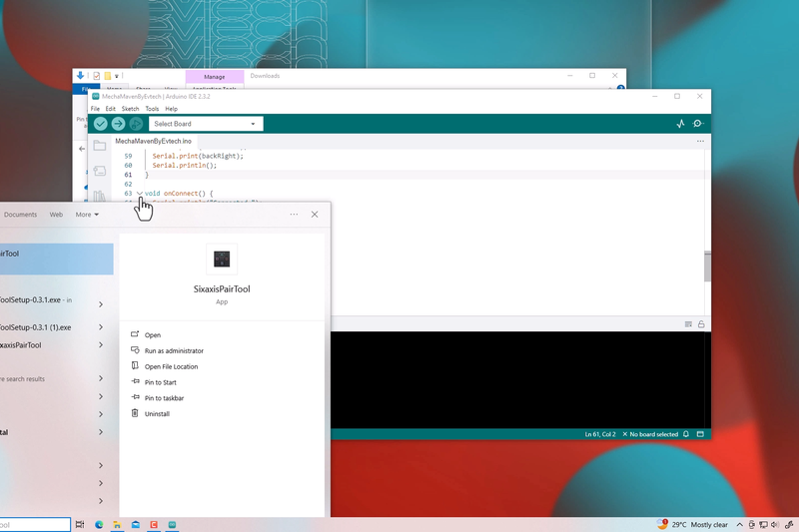Click the weather widget showing 29°C
This screenshot has height=532, width=799.
[x=692, y=524]
